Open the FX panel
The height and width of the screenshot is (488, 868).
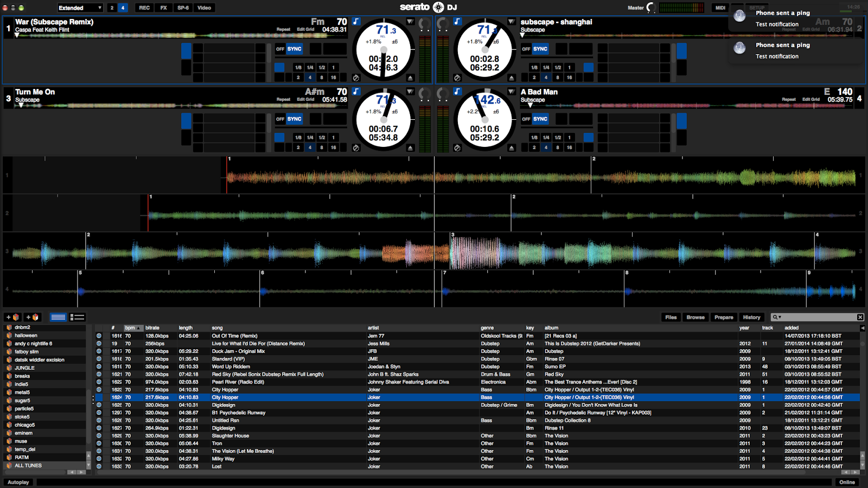point(163,8)
